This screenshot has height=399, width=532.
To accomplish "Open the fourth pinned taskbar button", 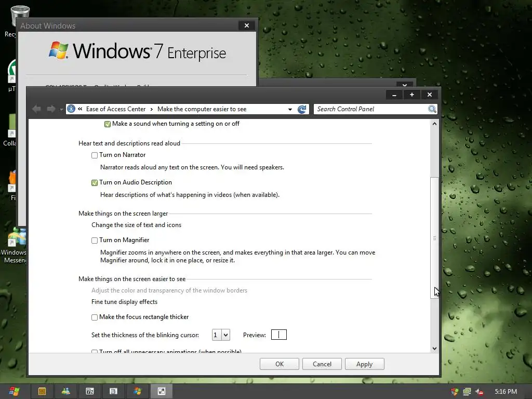I will click(x=113, y=391).
